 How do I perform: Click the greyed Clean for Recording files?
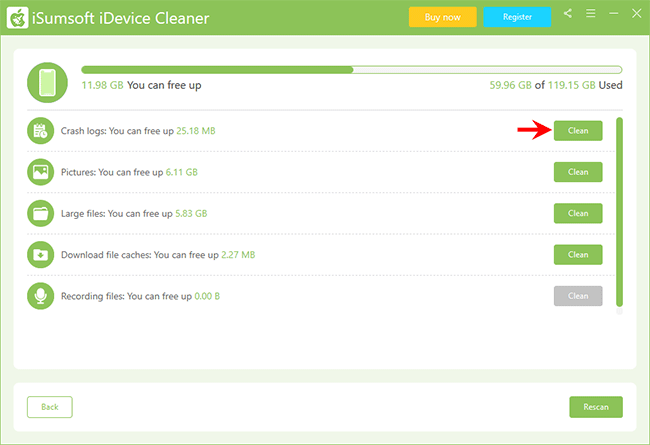click(x=578, y=296)
